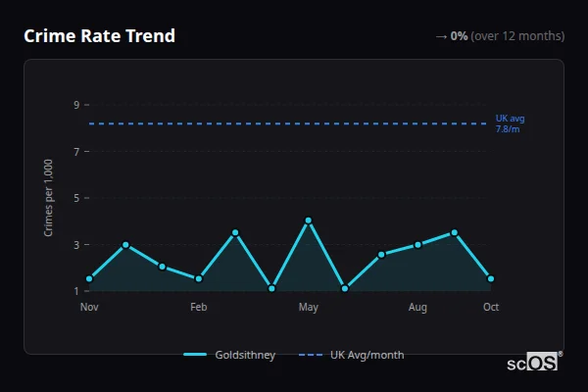Click the 'Nov' x-axis label

[x=89, y=307]
